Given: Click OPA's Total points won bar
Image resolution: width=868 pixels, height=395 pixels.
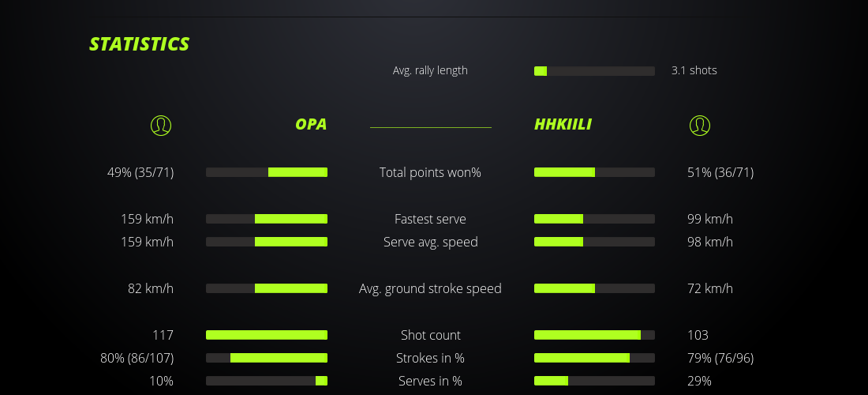Looking at the screenshot, I should coord(267,172).
